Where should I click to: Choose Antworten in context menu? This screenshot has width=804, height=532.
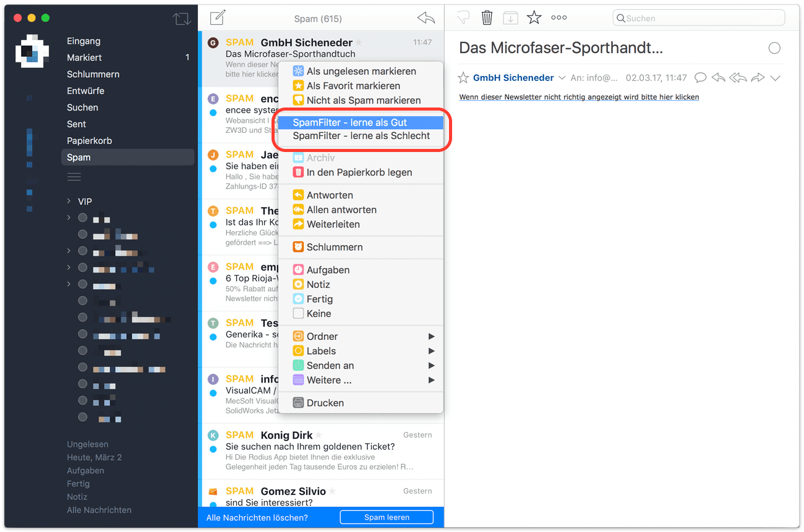pyautogui.click(x=361, y=195)
